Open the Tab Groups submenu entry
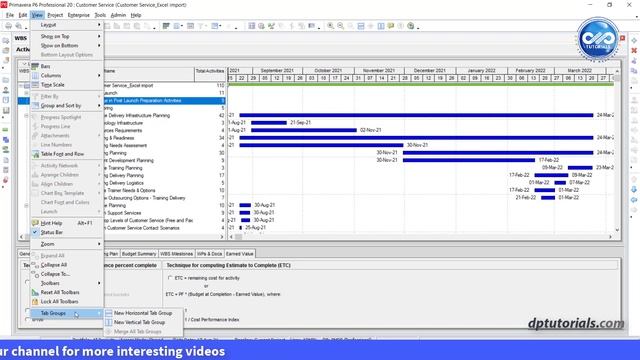The width and height of the screenshot is (640, 360). (67, 313)
